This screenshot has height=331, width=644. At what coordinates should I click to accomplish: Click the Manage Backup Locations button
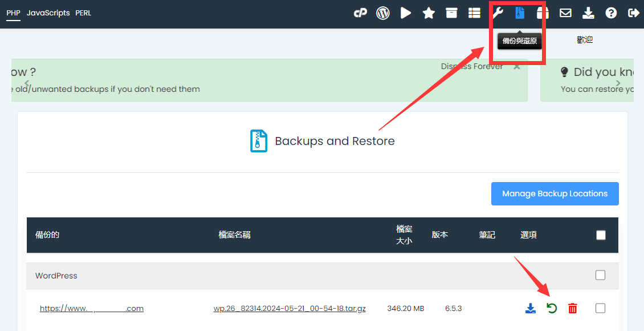pos(555,193)
